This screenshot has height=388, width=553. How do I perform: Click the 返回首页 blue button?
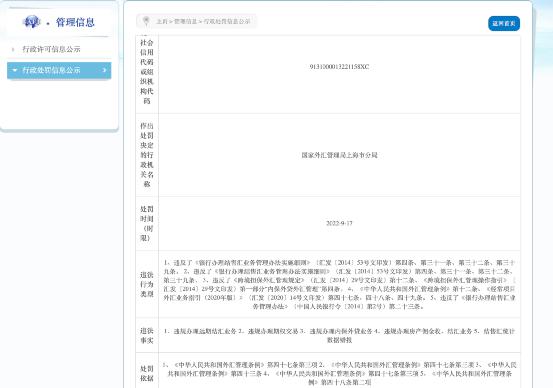pos(504,23)
